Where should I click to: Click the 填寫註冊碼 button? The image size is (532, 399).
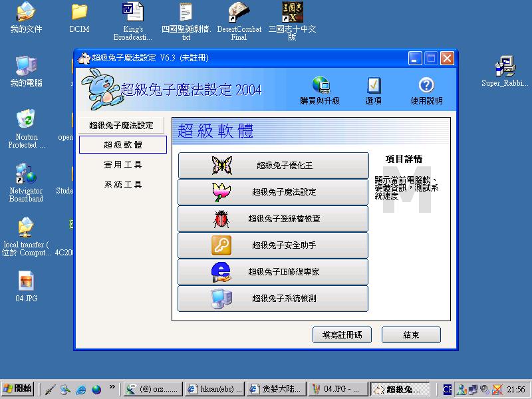click(x=342, y=335)
